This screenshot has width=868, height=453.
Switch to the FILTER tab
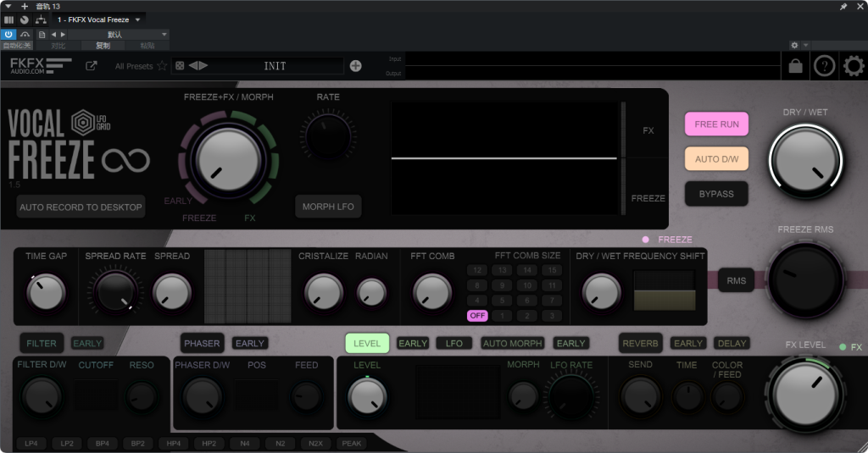(42, 344)
